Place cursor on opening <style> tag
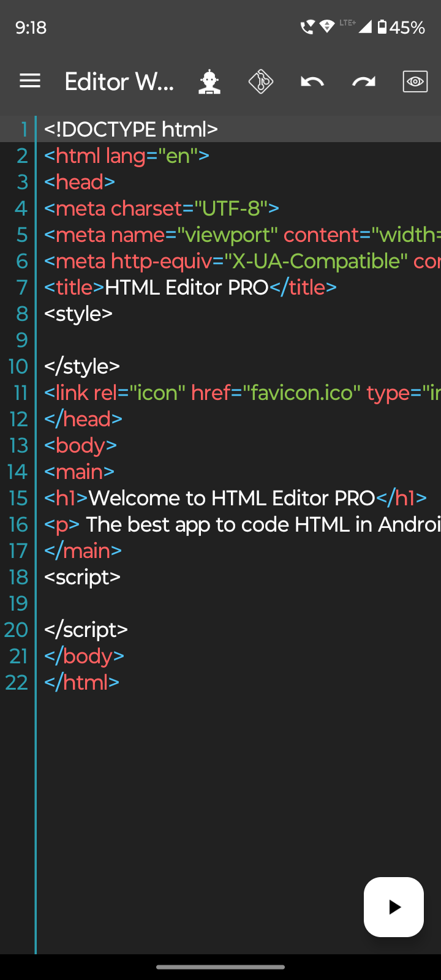The image size is (441, 980). 78,314
